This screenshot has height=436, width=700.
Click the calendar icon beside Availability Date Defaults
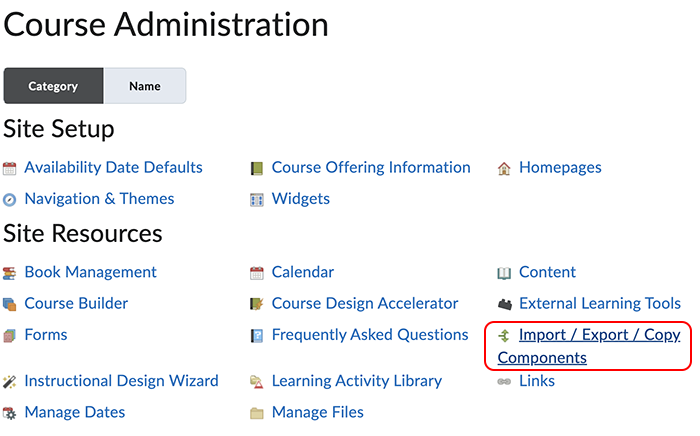pos(10,168)
